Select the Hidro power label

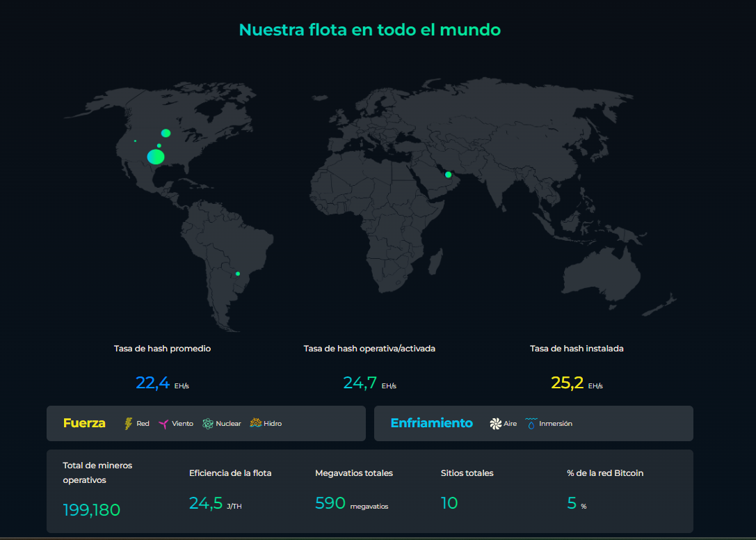(273, 424)
